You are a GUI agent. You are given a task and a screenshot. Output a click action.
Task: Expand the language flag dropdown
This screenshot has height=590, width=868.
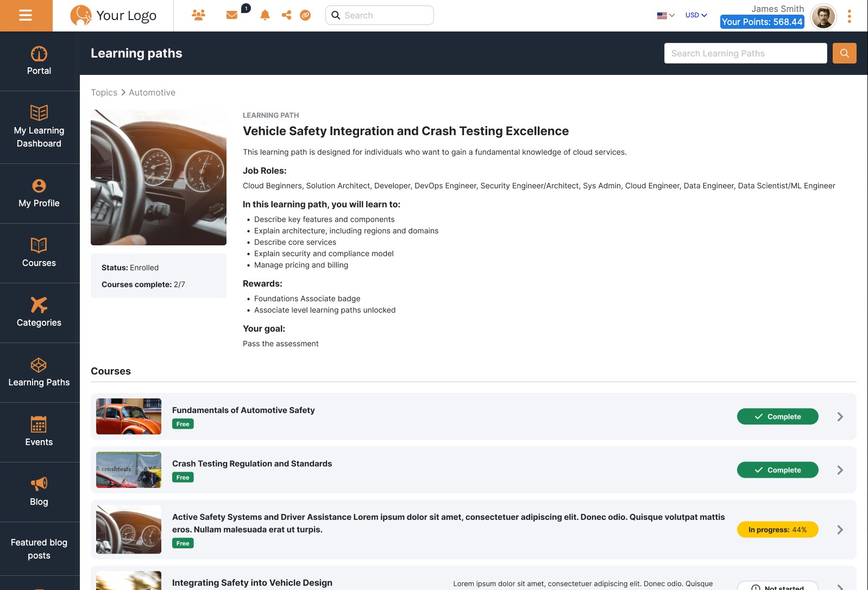pyautogui.click(x=665, y=15)
